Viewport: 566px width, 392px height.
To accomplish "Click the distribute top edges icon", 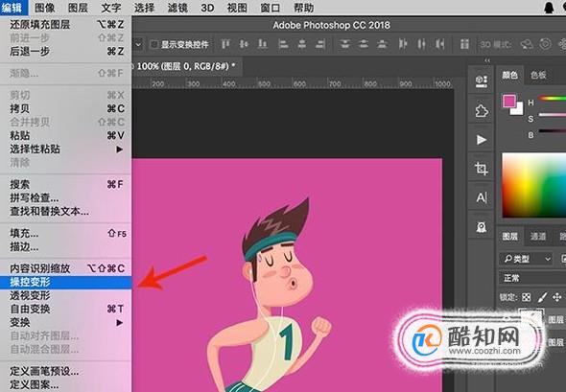I will (x=345, y=44).
